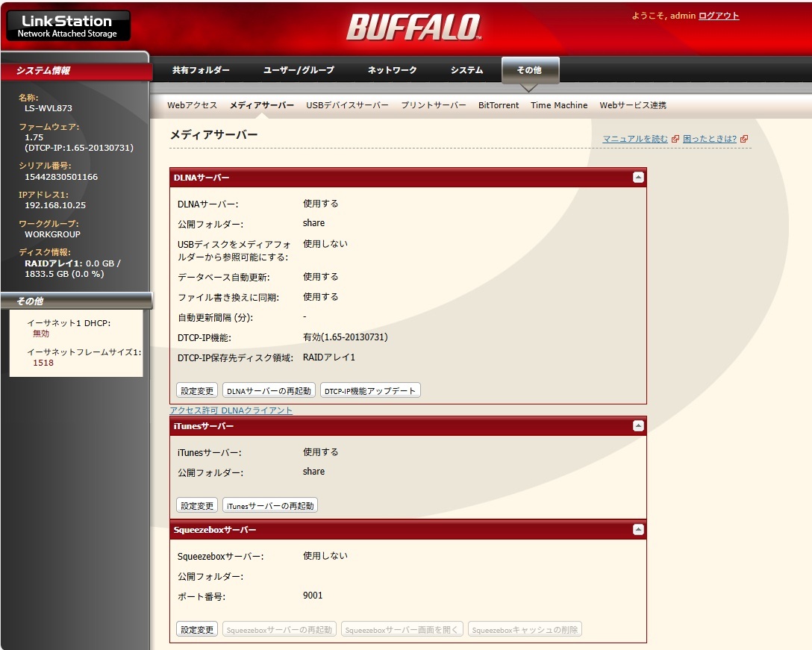Screen dimensions: 812x650
Task: Click the システム情報 sidebar header
Action: pos(76,70)
